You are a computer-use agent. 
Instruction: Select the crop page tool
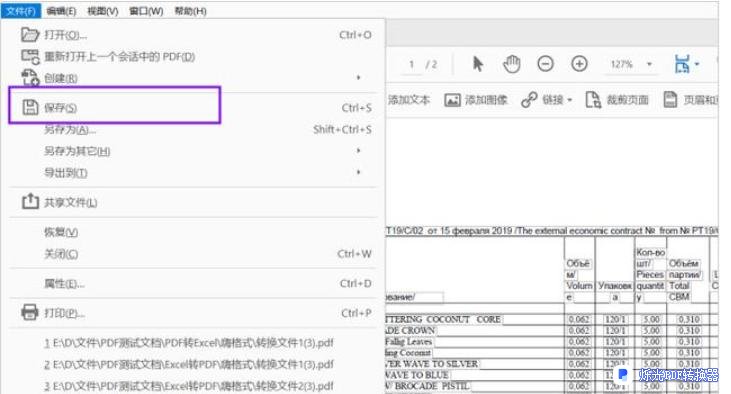click(617, 100)
